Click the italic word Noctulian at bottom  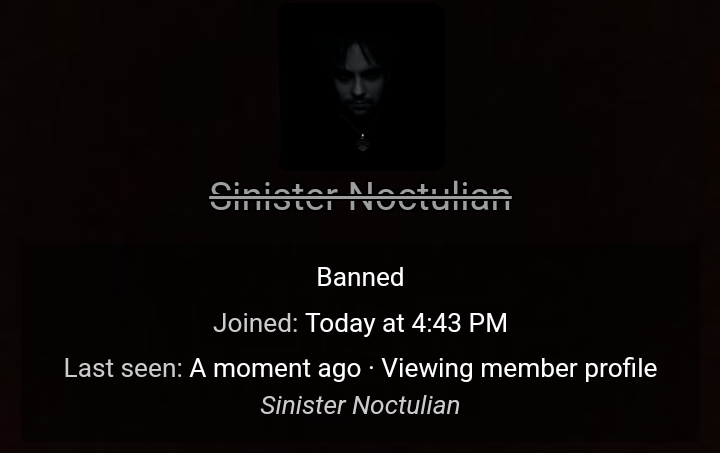406,405
